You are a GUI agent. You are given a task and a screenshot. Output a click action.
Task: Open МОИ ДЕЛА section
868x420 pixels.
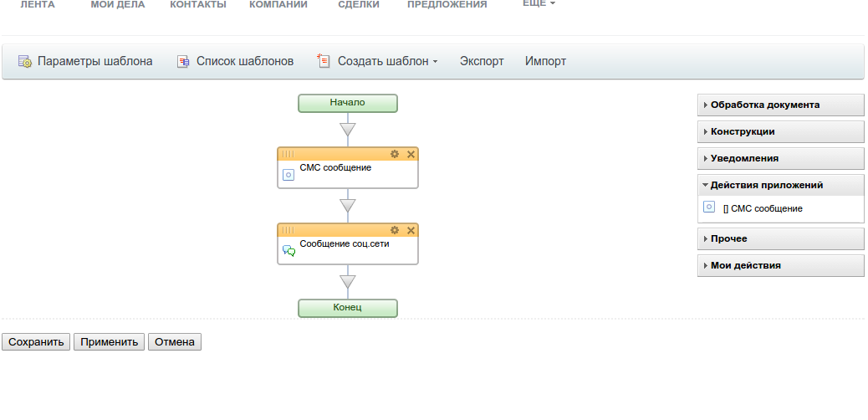[x=118, y=4]
